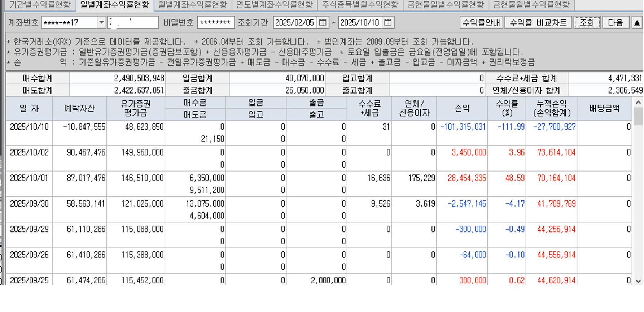Go to 연도별계좌수익률현황 tab
This screenshot has width=644, height=312.
[274, 5]
